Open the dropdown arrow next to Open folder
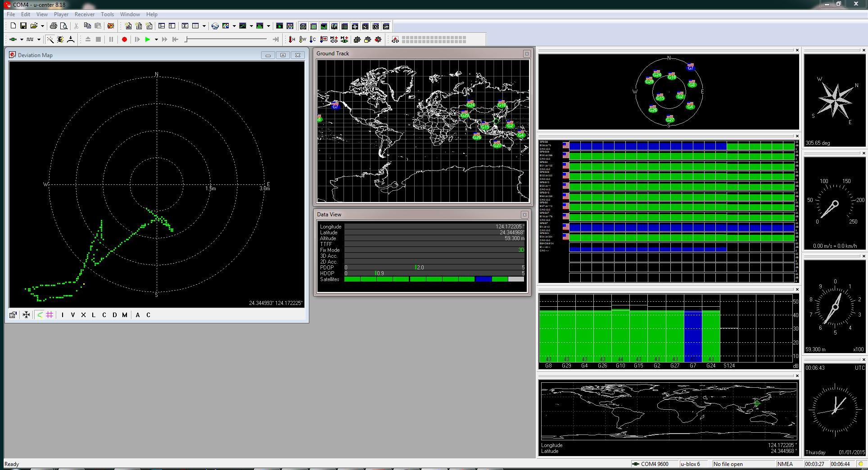This screenshot has height=470, width=868. (42, 26)
